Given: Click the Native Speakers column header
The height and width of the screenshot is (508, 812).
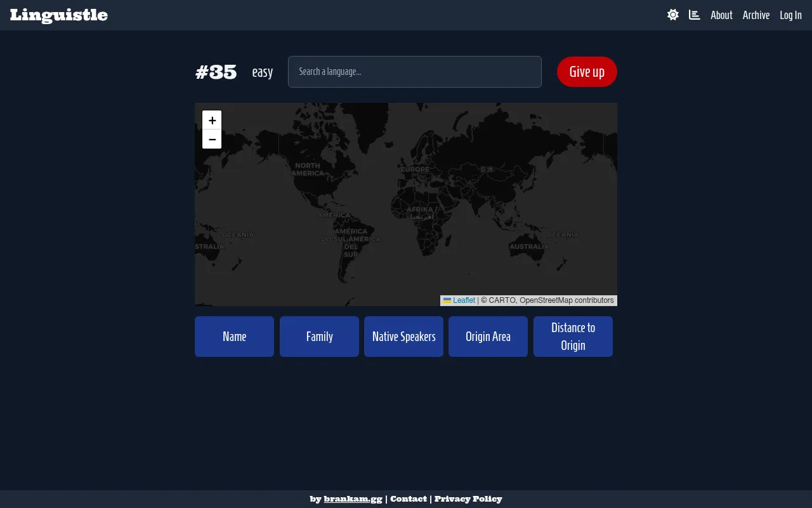Looking at the screenshot, I should 403,337.
